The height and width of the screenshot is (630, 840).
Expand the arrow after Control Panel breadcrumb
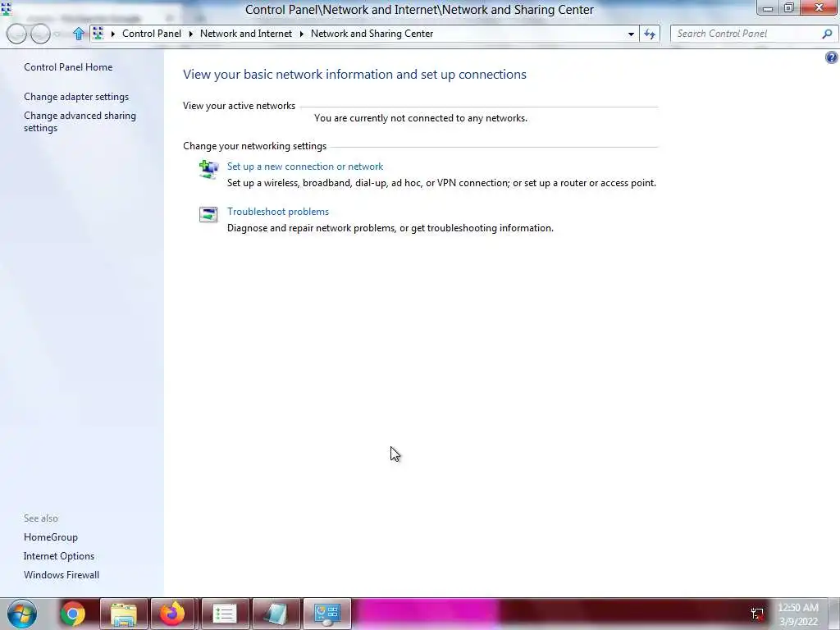pos(190,34)
